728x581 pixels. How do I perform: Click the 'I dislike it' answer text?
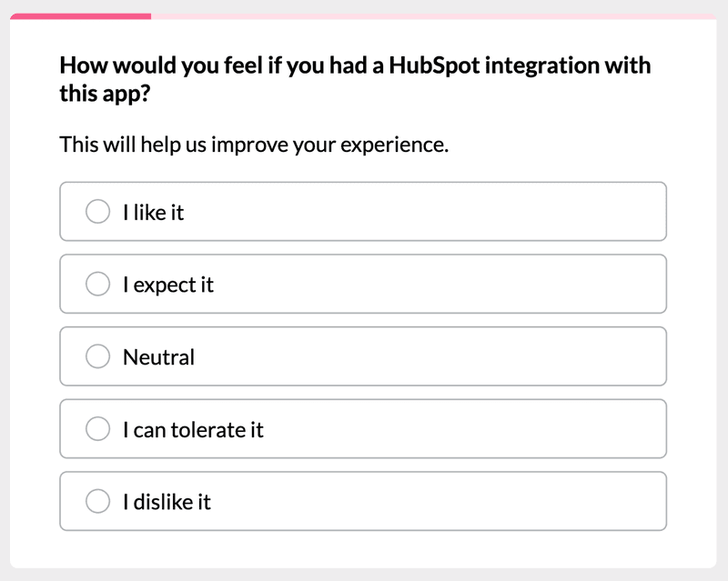[167, 501]
